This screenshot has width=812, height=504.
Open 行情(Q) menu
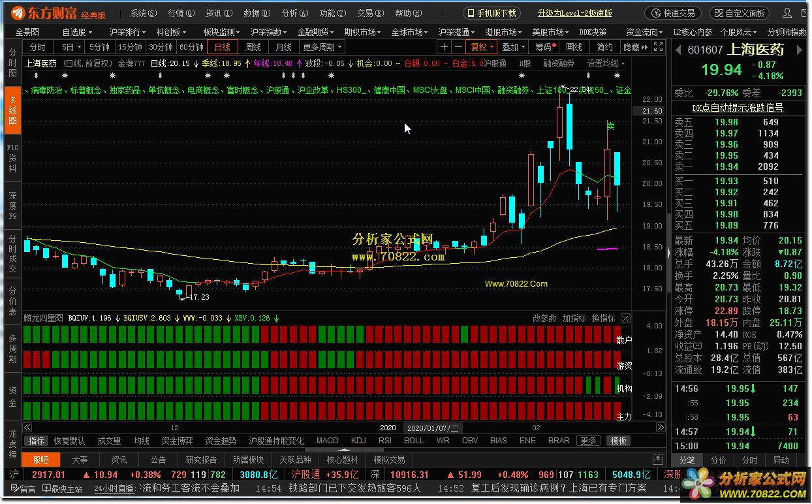[x=181, y=13]
